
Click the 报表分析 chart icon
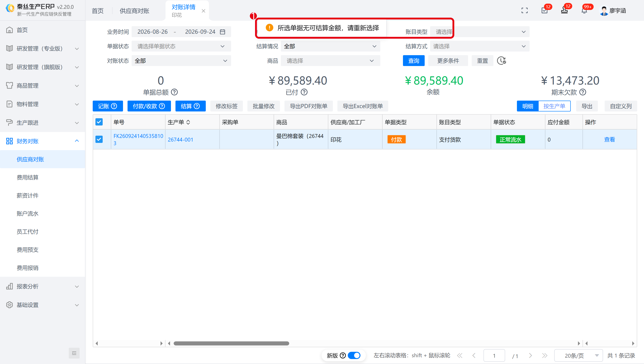click(x=9, y=286)
